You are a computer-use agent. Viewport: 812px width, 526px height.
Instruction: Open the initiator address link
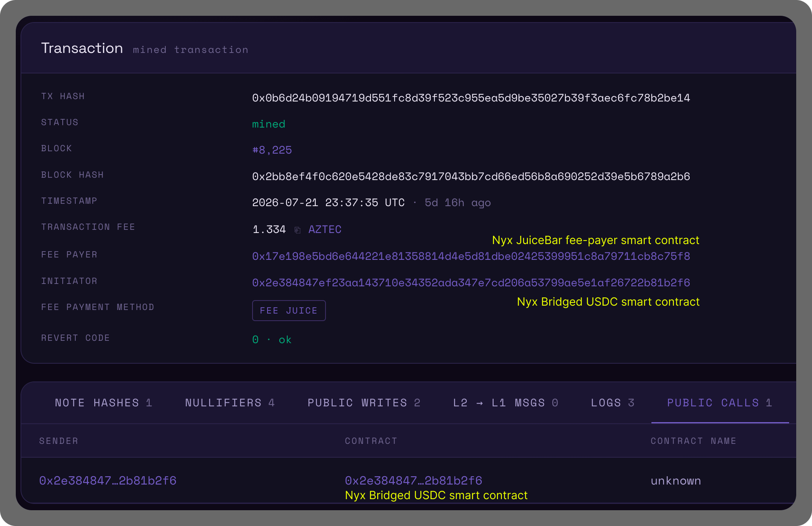(471, 283)
